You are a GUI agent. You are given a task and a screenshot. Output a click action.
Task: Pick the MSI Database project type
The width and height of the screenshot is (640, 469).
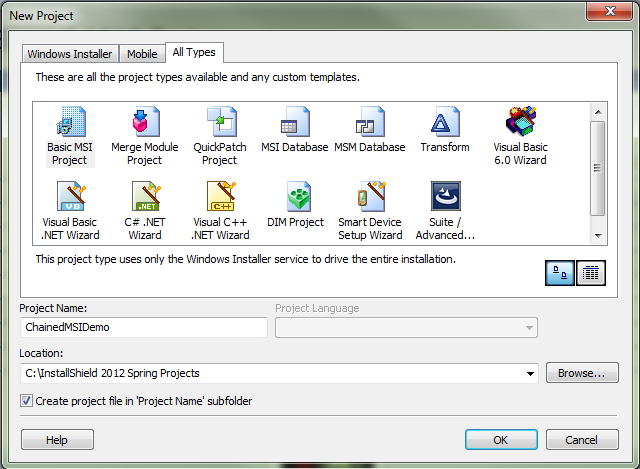point(294,124)
